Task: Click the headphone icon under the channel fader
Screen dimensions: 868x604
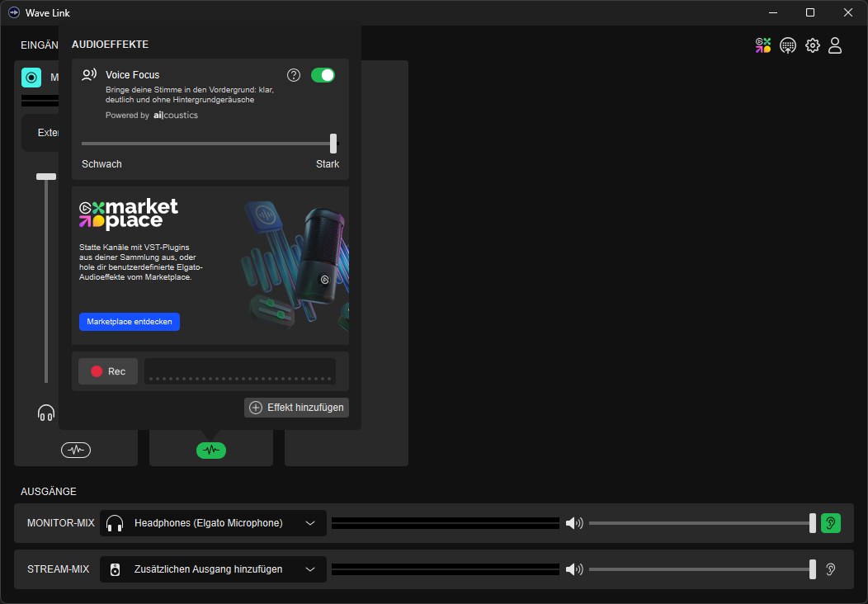Action: pyautogui.click(x=46, y=413)
